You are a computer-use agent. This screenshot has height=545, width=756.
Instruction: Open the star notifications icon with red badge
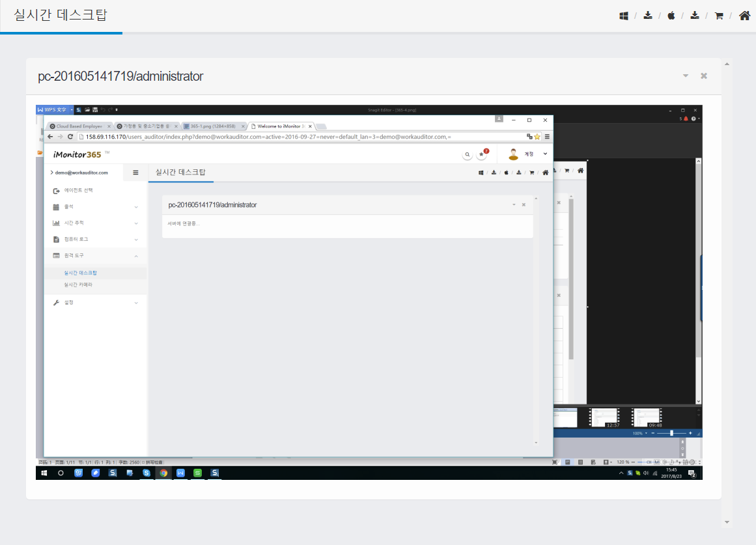482,154
